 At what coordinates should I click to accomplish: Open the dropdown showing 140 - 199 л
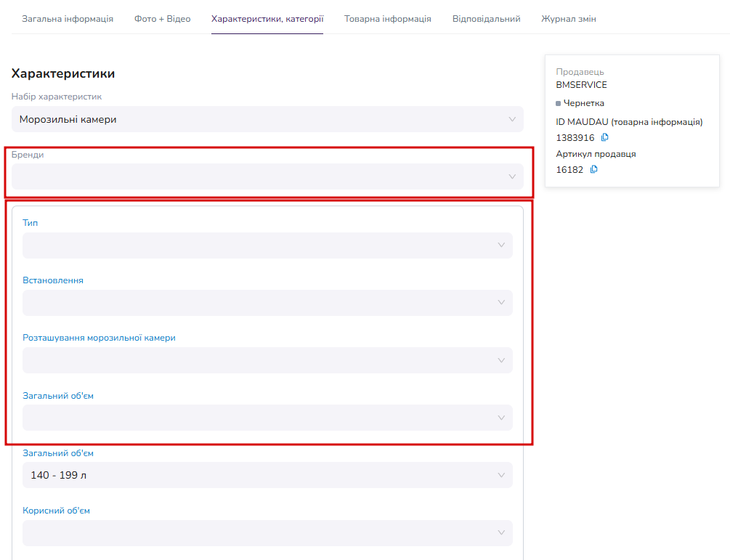[267, 475]
